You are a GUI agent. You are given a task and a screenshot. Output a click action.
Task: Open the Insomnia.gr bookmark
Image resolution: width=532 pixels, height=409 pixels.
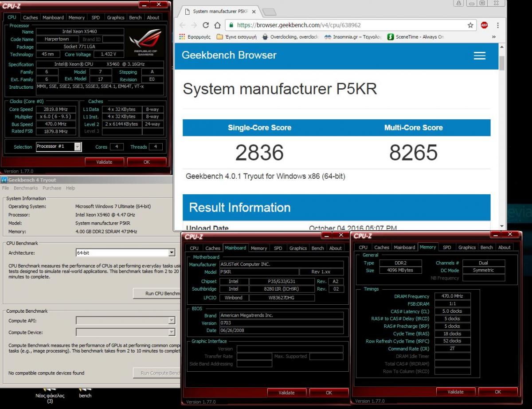point(352,37)
